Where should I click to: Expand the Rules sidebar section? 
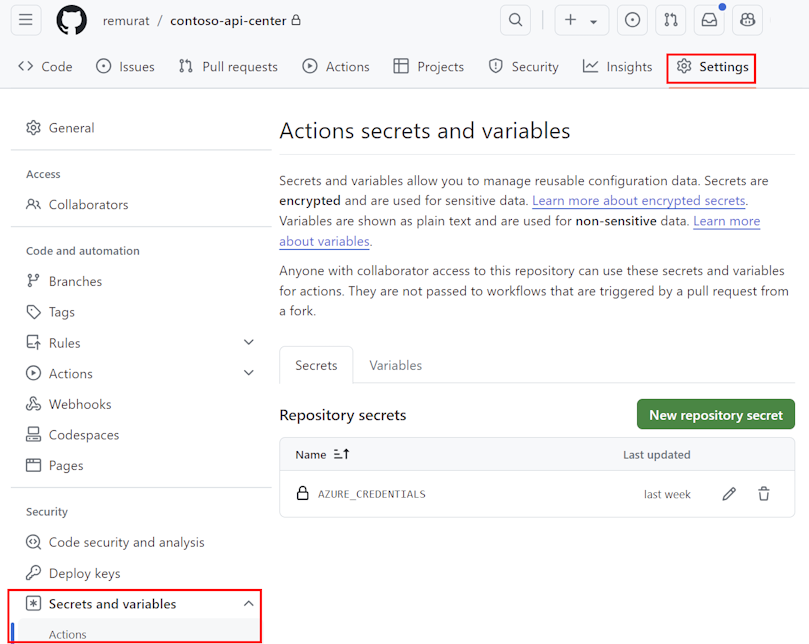248,342
